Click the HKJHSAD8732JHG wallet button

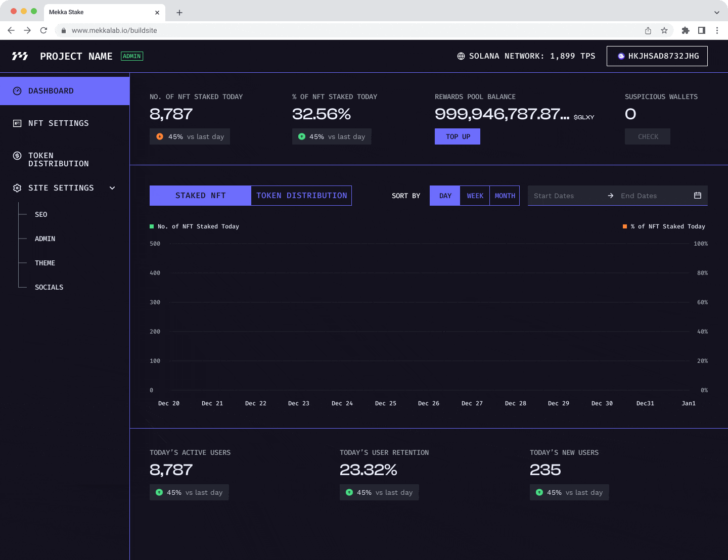click(x=657, y=56)
